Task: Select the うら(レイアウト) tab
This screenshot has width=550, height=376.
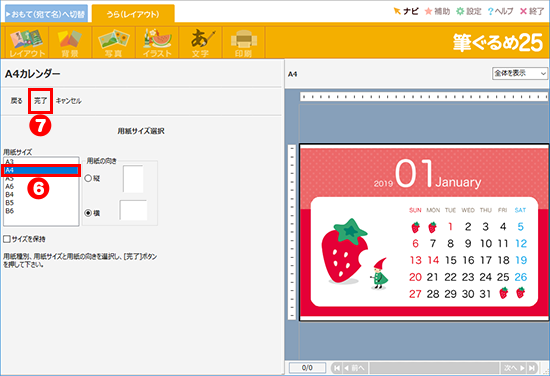Action: pos(133,14)
